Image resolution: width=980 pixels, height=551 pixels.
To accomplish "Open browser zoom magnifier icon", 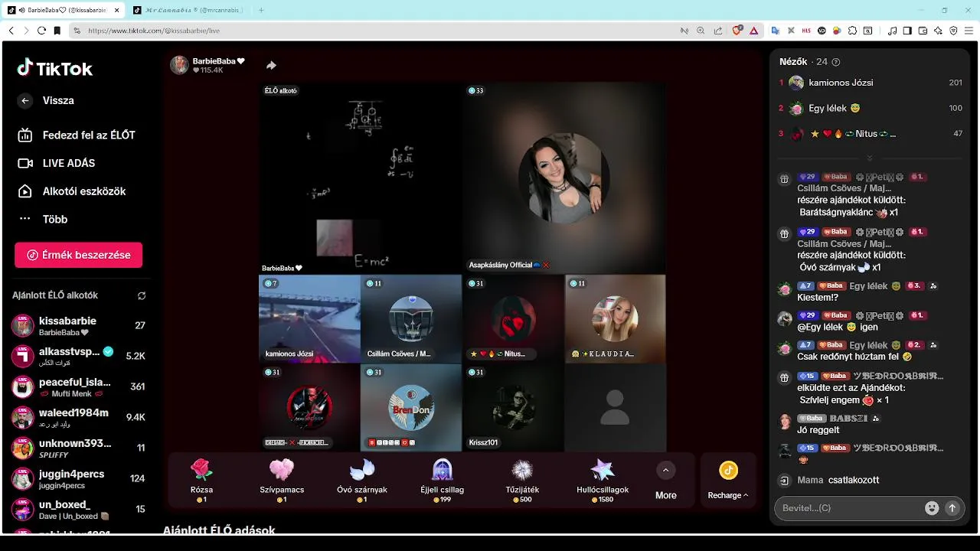I will coord(701,31).
